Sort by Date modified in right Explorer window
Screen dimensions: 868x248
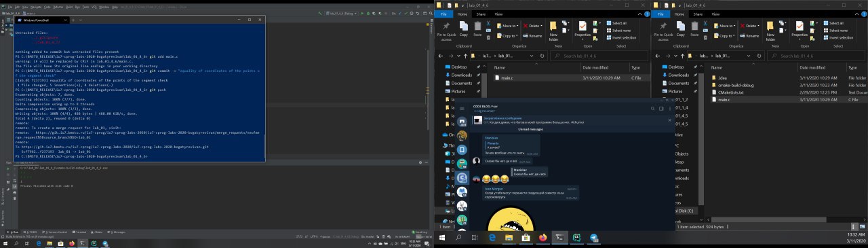tap(813, 67)
